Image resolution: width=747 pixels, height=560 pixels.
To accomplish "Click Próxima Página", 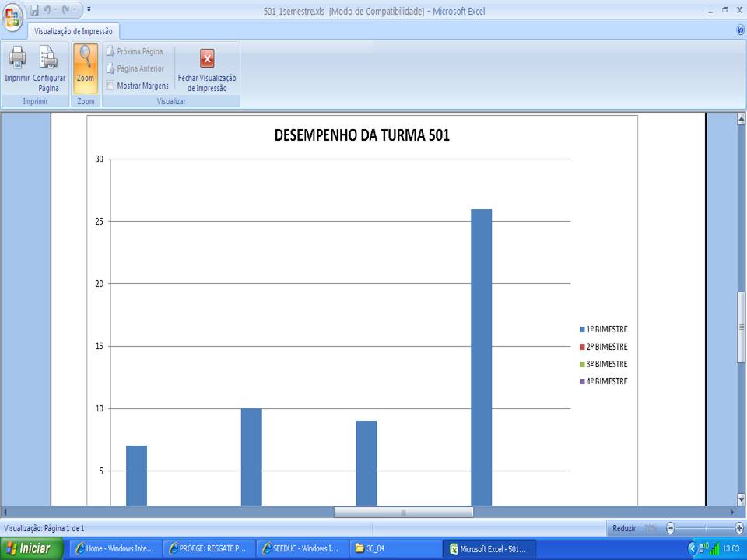I will [x=135, y=51].
